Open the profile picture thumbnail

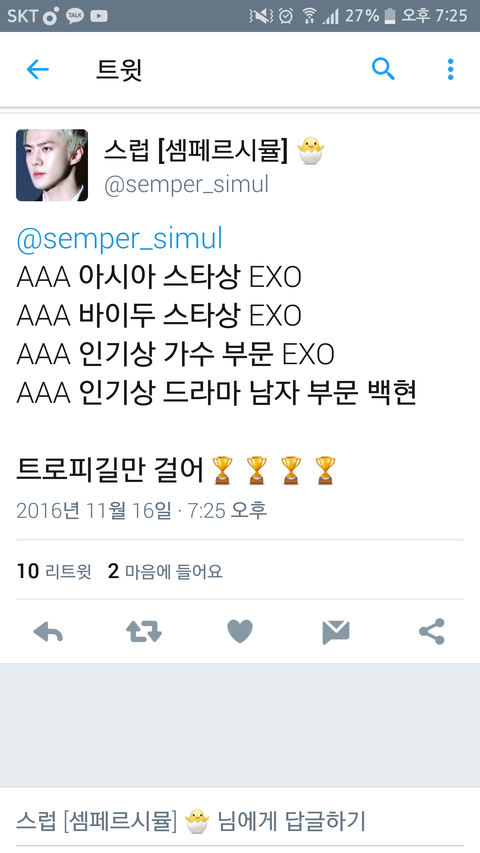pyautogui.click(x=52, y=165)
